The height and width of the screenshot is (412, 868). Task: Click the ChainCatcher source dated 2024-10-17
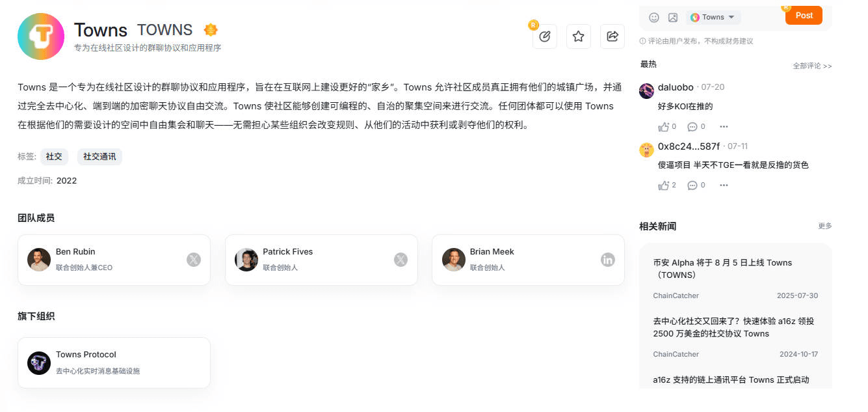[676, 354]
